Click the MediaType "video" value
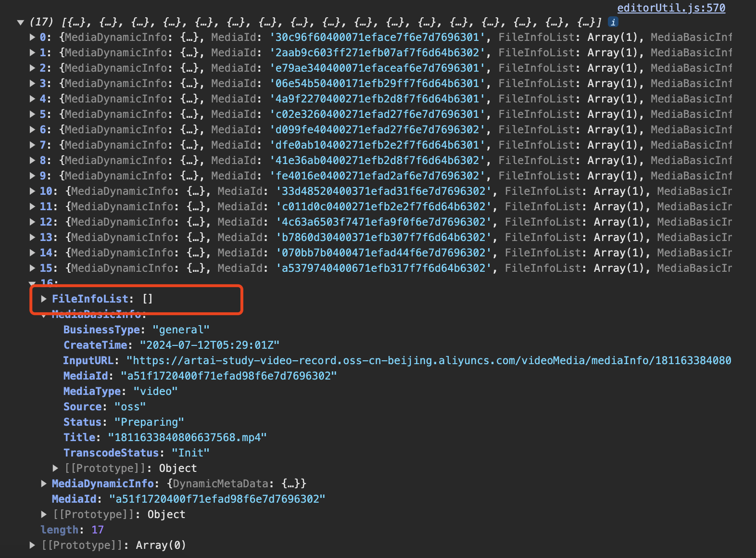This screenshot has height=558, width=756. [x=155, y=391]
